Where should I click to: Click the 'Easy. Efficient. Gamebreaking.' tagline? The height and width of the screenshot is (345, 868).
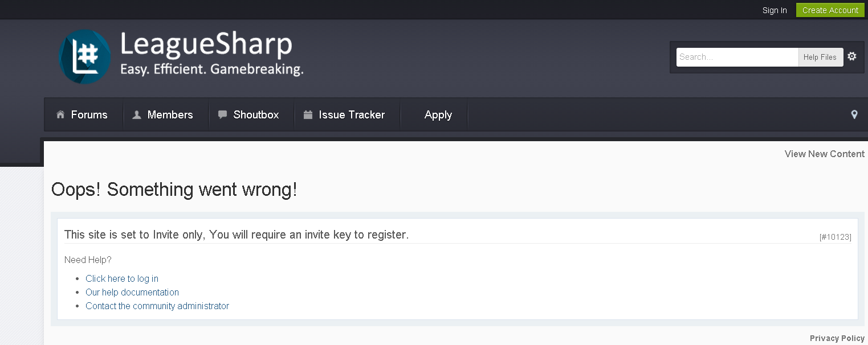(x=211, y=70)
